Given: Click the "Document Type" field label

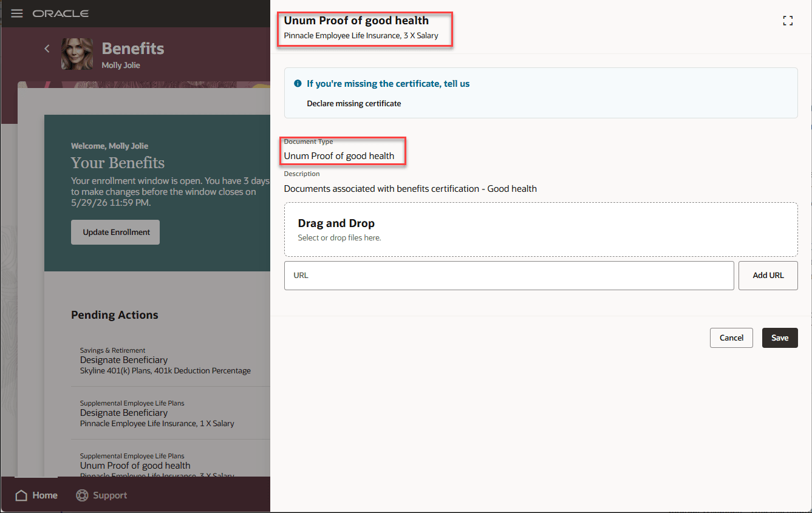Looking at the screenshot, I should pyautogui.click(x=309, y=141).
